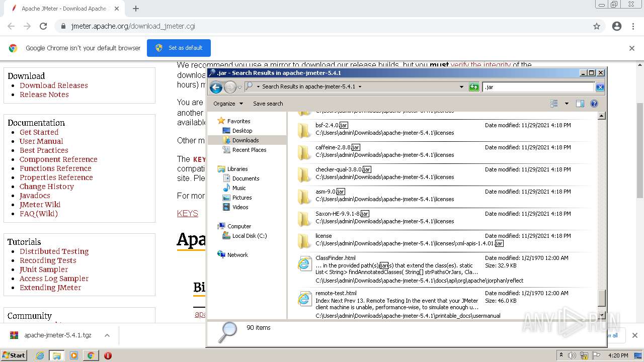Close the Chrome downloads bar
The height and width of the screenshot is (362, 644).
(x=634, y=335)
